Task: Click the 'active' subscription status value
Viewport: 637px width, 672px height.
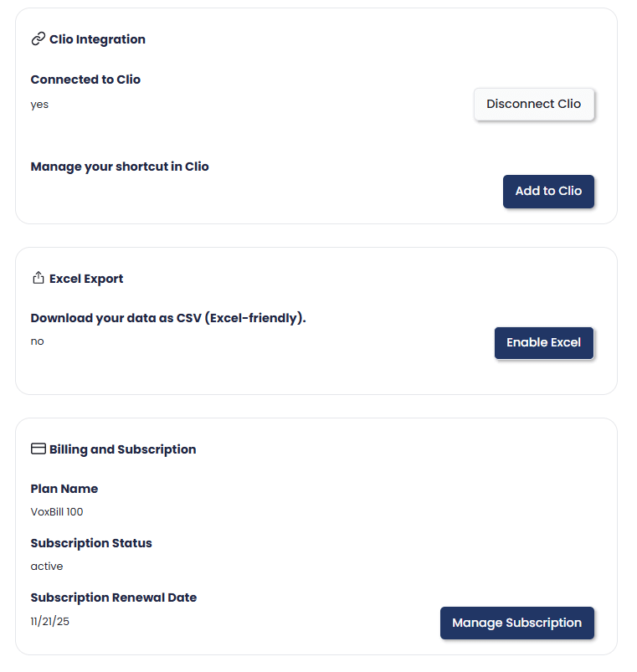Action: click(x=47, y=567)
